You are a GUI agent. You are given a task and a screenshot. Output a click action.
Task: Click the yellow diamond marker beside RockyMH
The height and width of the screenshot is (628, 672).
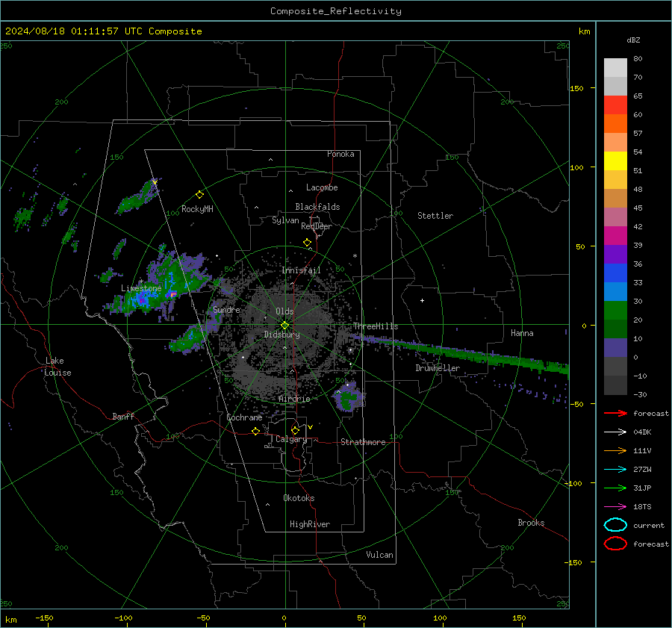(199, 195)
